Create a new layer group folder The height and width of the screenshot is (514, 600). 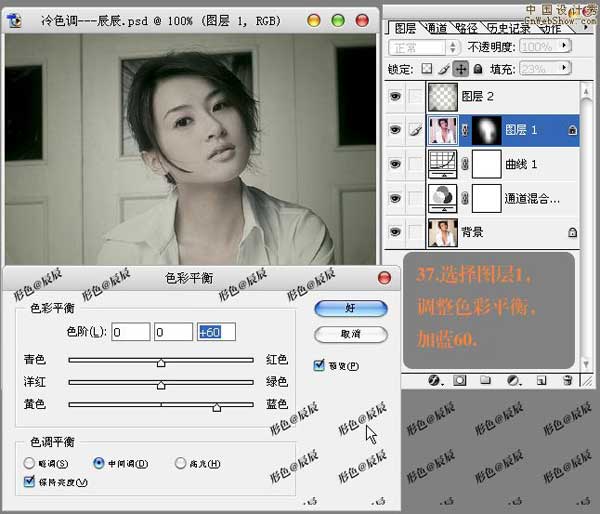(487, 381)
